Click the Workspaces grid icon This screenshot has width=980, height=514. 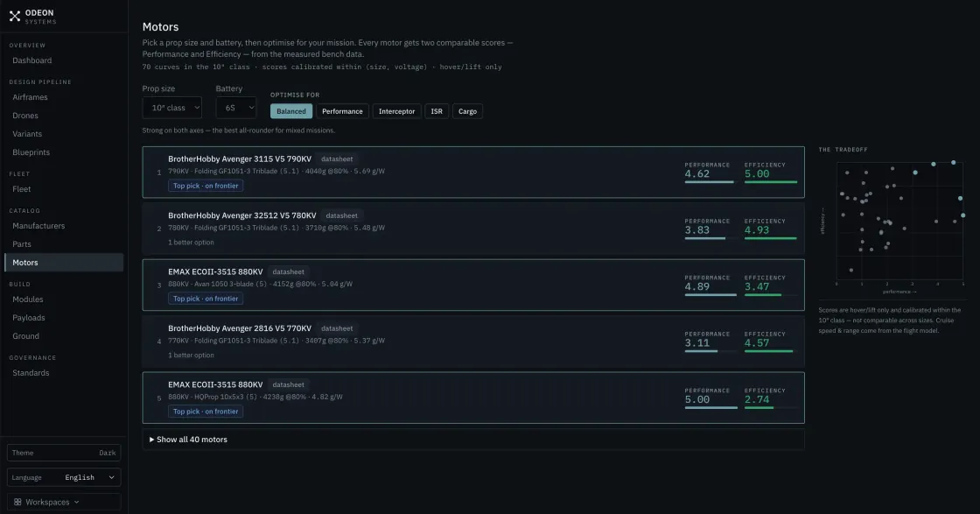coord(17,502)
